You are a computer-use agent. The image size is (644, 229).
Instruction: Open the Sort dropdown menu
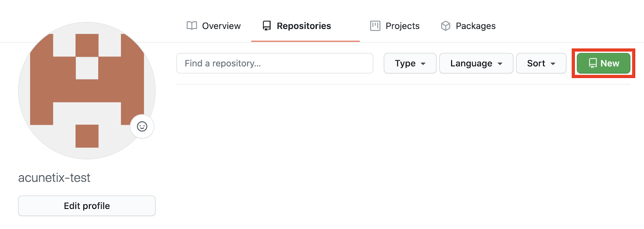pyautogui.click(x=541, y=63)
